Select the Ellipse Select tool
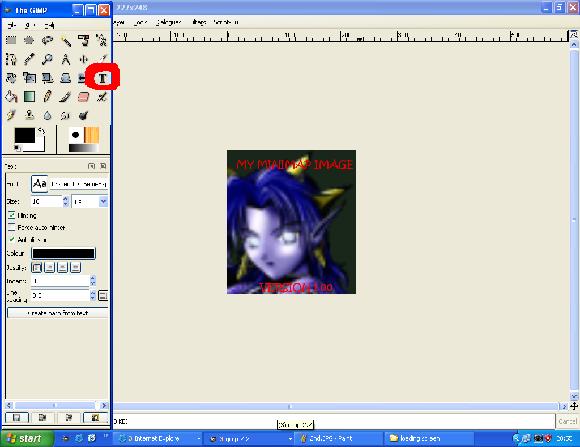Screen dimensions: 580x447 pos(29,40)
